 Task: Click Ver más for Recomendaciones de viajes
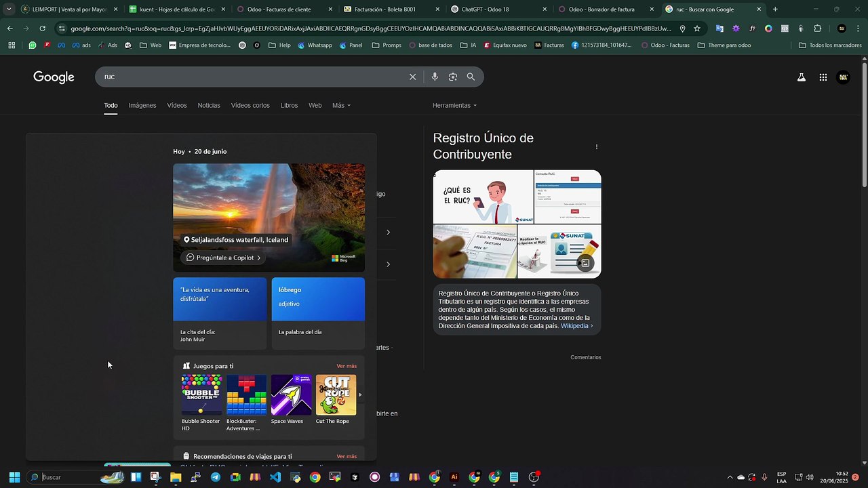point(347,456)
